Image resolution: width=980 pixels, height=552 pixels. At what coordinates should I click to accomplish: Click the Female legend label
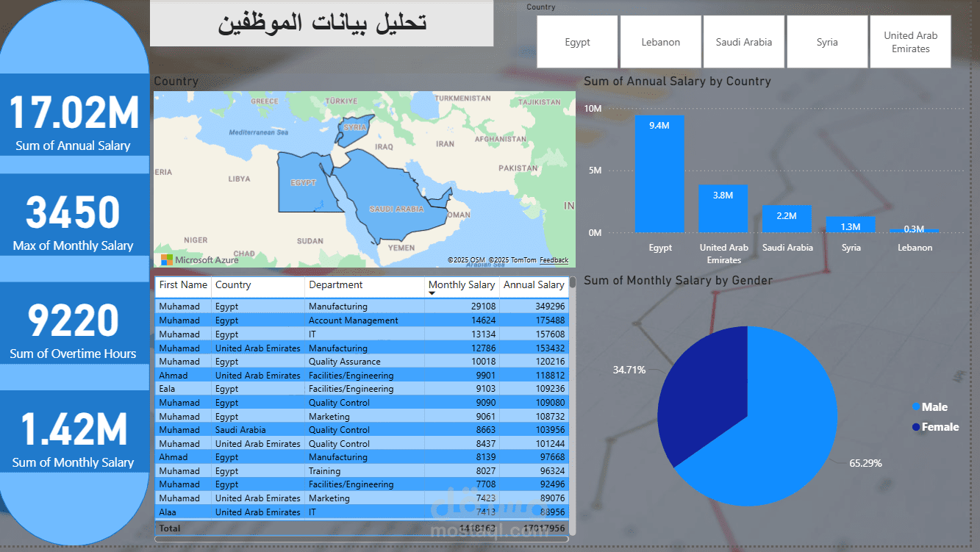(x=940, y=427)
